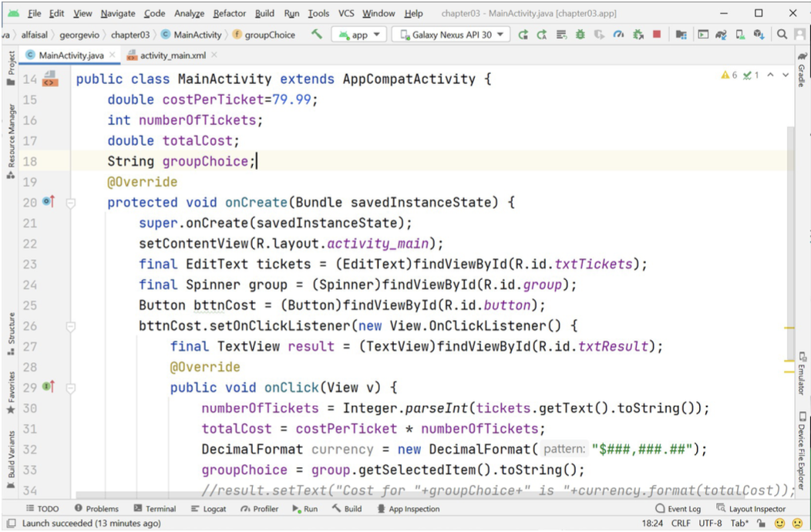
Task: Click the related XML file gutter icon
Action: (x=50, y=79)
